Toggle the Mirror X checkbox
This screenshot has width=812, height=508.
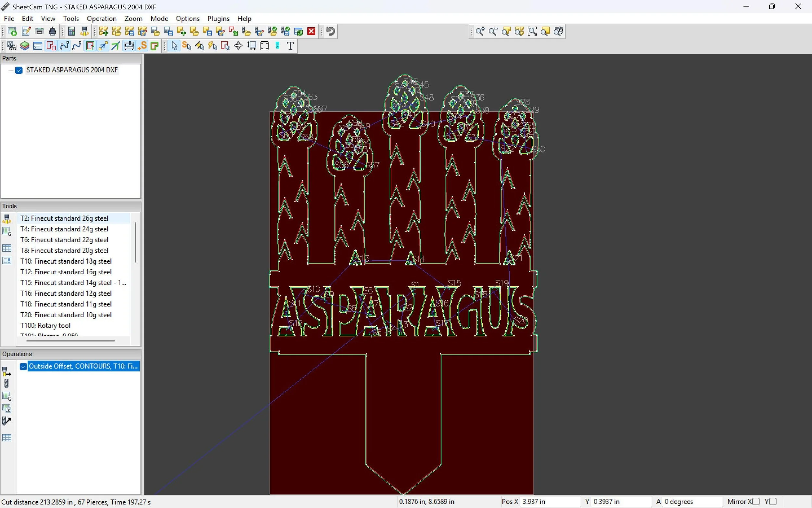tap(755, 501)
